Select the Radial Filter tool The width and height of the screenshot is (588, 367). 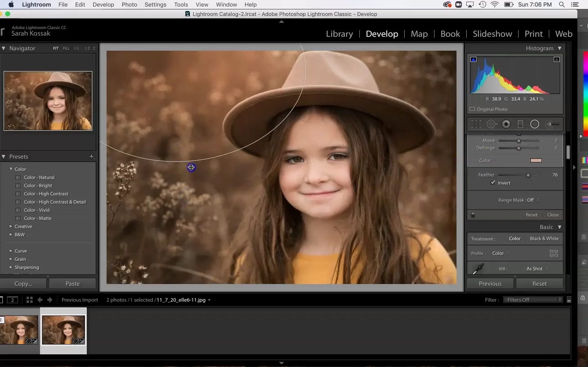pyautogui.click(x=535, y=124)
